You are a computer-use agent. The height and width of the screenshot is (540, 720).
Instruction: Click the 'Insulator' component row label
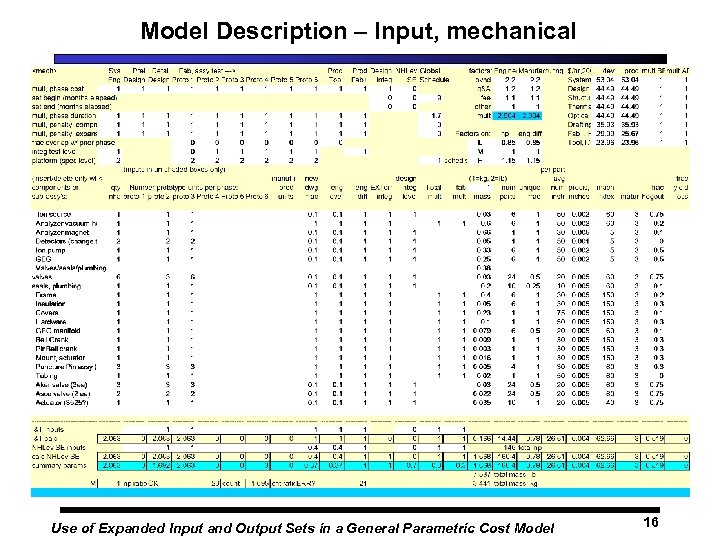coord(50,304)
